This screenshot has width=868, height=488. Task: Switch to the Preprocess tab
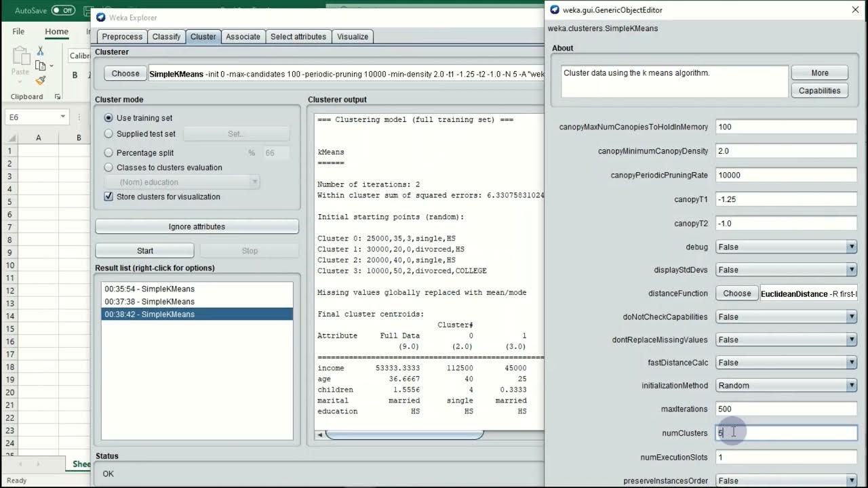point(122,37)
